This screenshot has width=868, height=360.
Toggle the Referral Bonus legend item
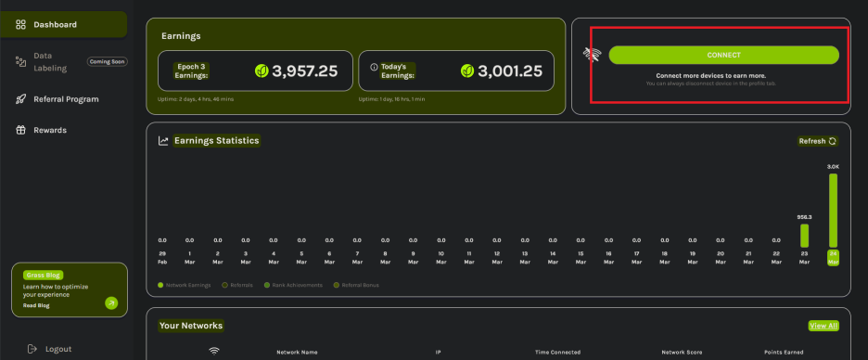click(x=356, y=285)
